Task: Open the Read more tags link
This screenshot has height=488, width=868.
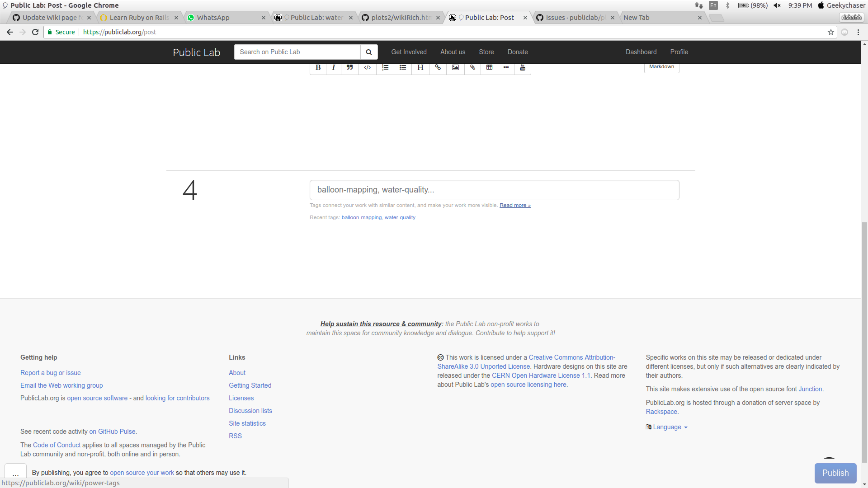Action: pyautogui.click(x=515, y=205)
